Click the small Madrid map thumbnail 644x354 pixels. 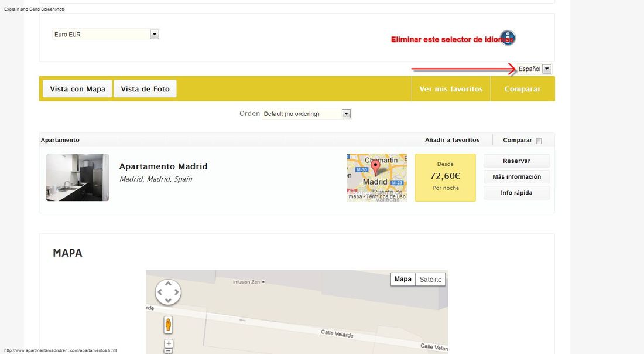[376, 178]
